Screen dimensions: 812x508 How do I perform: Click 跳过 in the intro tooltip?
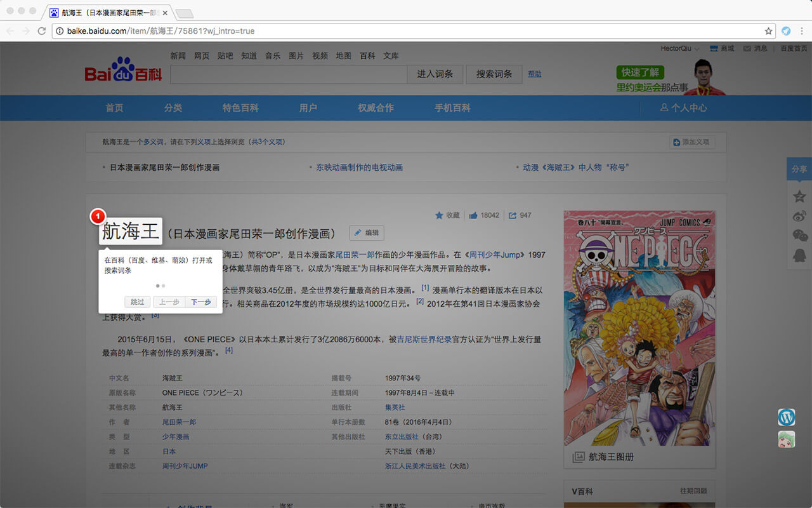[x=138, y=302]
